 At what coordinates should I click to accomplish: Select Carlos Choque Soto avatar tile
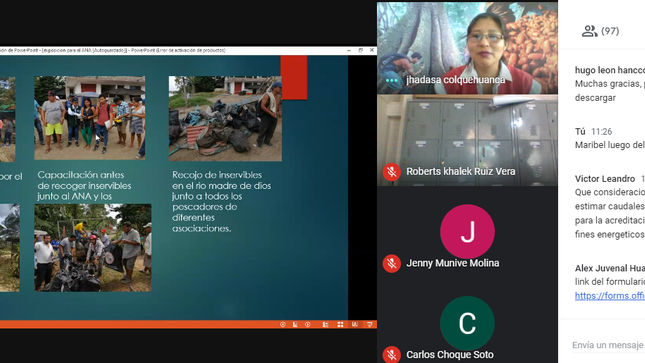pyautogui.click(x=467, y=323)
